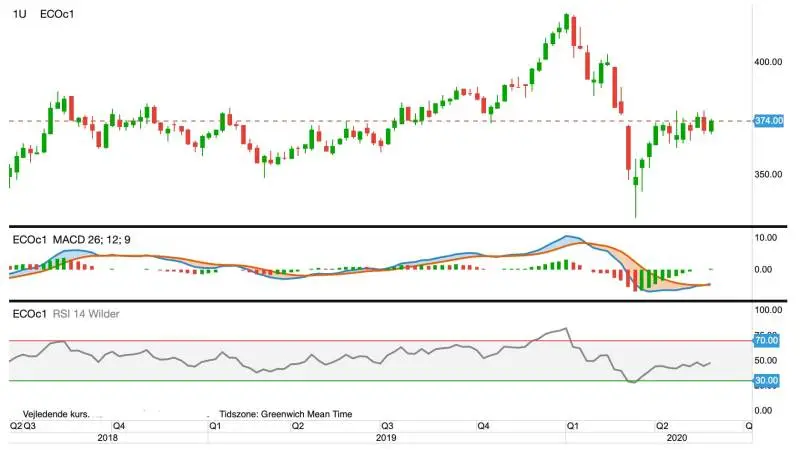This screenshot has height=450, width=800.
Task: Select the Q4 2018 quarter marker
Action: [119, 426]
